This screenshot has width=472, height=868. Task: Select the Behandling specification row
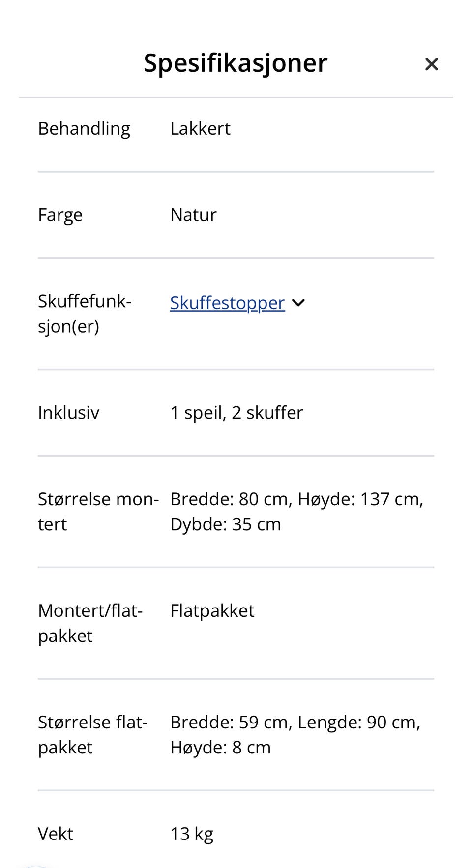(84, 128)
